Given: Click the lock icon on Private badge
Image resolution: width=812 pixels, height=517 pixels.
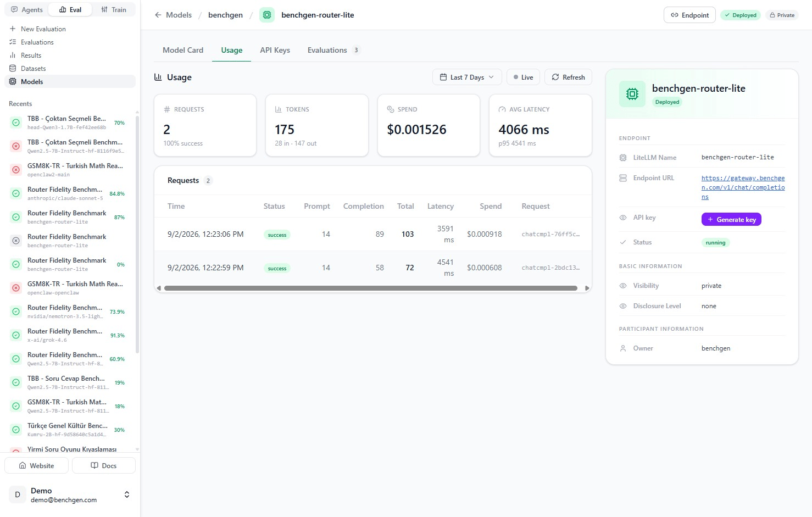Looking at the screenshot, I should point(772,15).
